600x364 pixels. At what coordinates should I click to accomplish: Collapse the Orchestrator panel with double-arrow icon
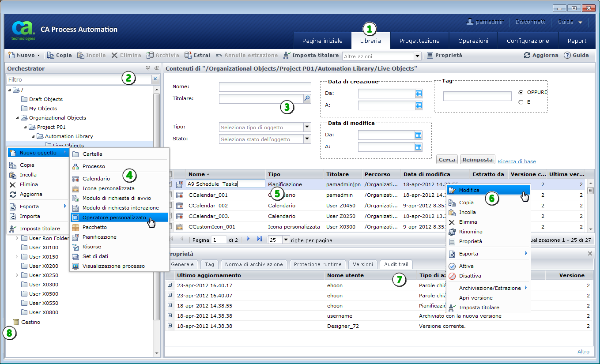[x=156, y=68]
